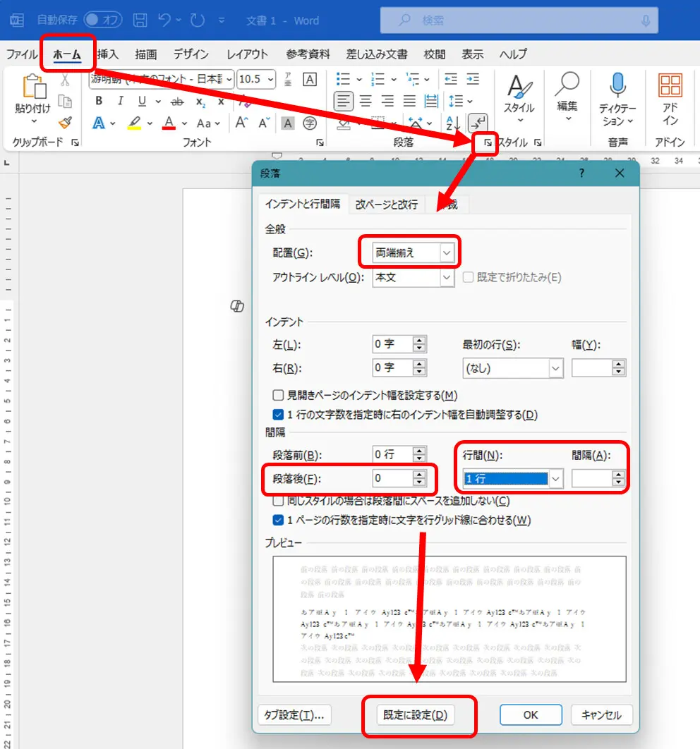Apply Italic formatting icon
Viewport: 700px width, 749px height.
(x=120, y=101)
